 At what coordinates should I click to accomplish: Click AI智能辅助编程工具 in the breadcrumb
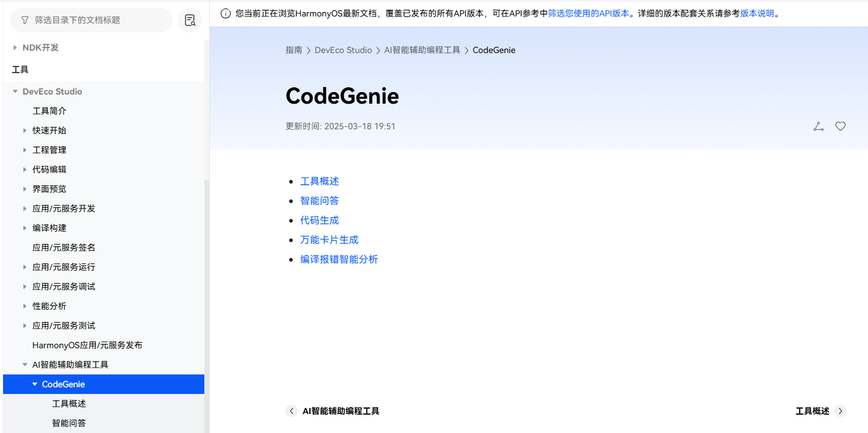coord(420,50)
